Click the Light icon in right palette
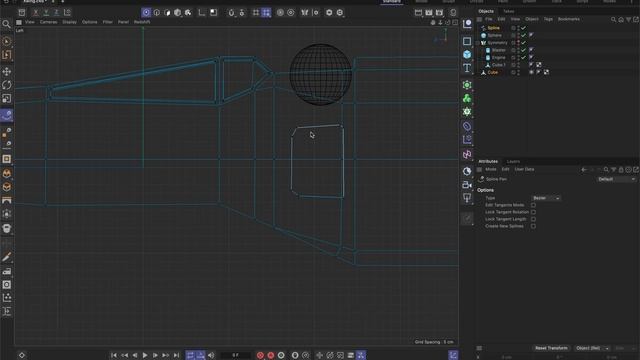 467,198
